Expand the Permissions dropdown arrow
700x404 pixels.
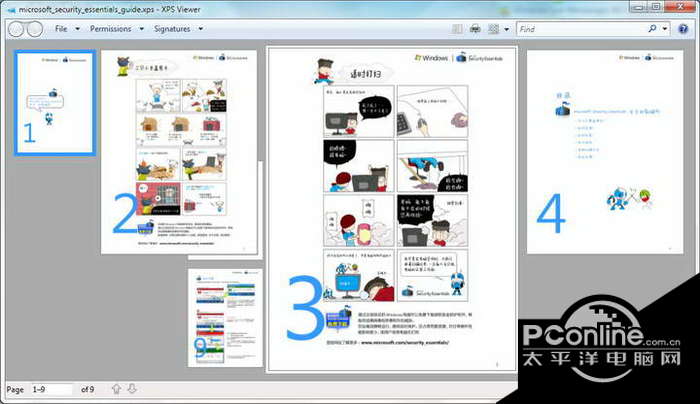[142, 29]
